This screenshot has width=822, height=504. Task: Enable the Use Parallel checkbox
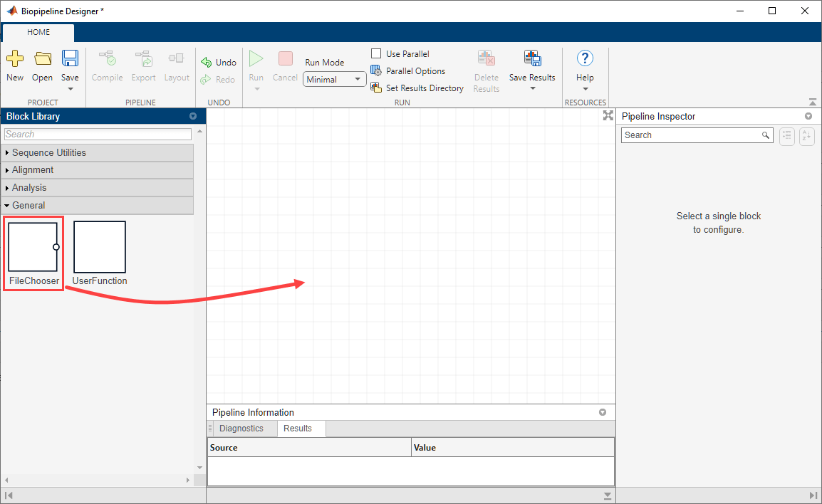pos(376,53)
